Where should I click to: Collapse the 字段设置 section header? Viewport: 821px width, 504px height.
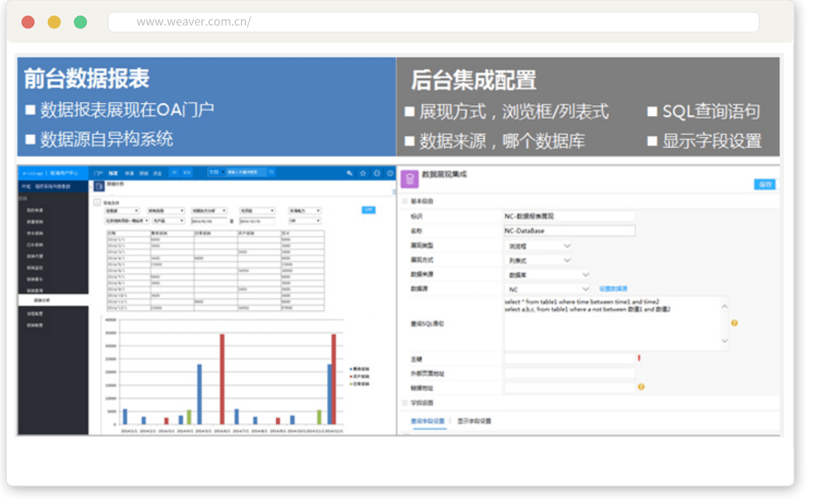pos(405,403)
